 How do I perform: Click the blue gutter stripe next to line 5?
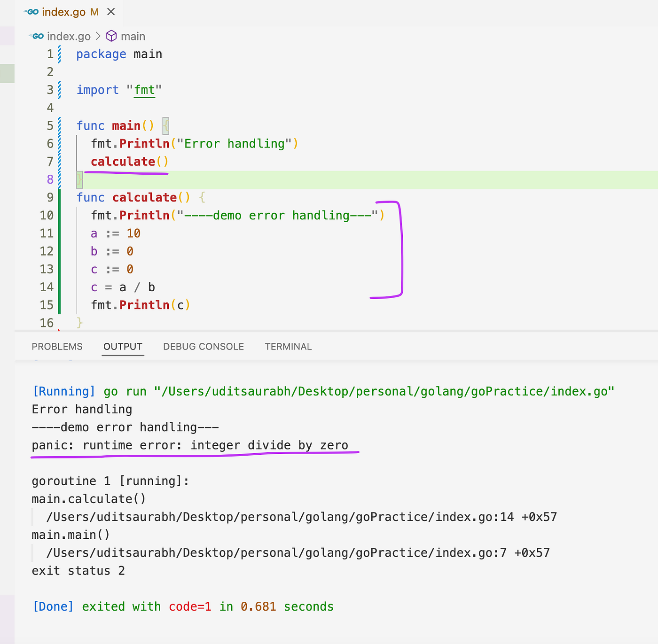point(59,125)
